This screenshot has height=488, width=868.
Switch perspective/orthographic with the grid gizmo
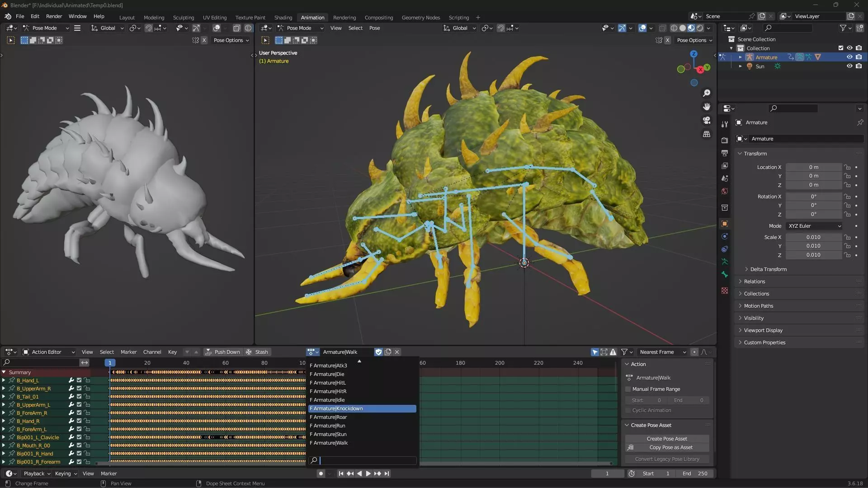click(x=707, y=134)
